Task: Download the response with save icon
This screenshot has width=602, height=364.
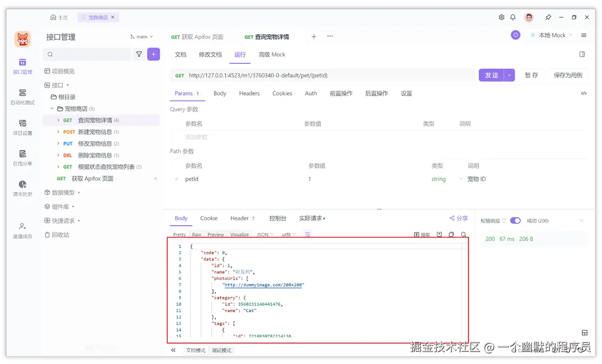Action: click(x=439, y=234)
